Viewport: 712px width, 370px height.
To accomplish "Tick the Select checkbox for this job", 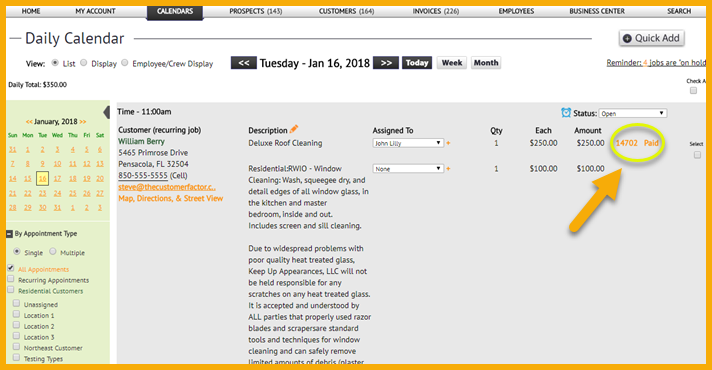I will coord(697,155).
